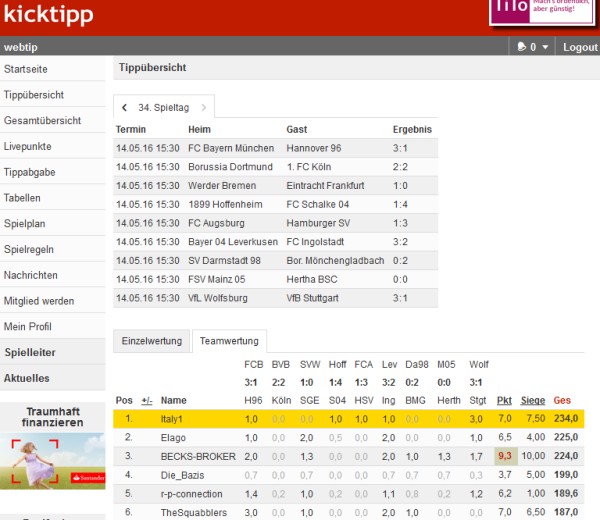Click the Tippübersicht page heading
The height and width of the screenshot is (520, 600).
tap(152, 68)
